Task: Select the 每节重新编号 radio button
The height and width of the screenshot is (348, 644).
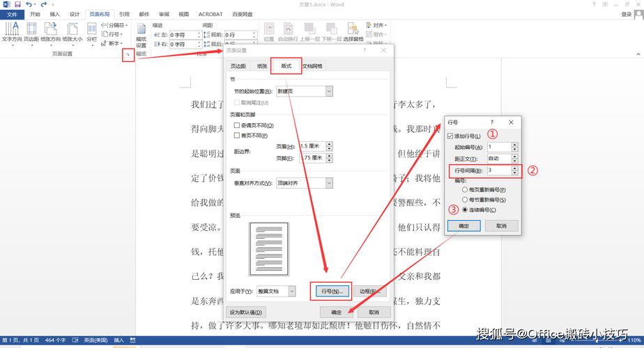Action: pos(464,200)
